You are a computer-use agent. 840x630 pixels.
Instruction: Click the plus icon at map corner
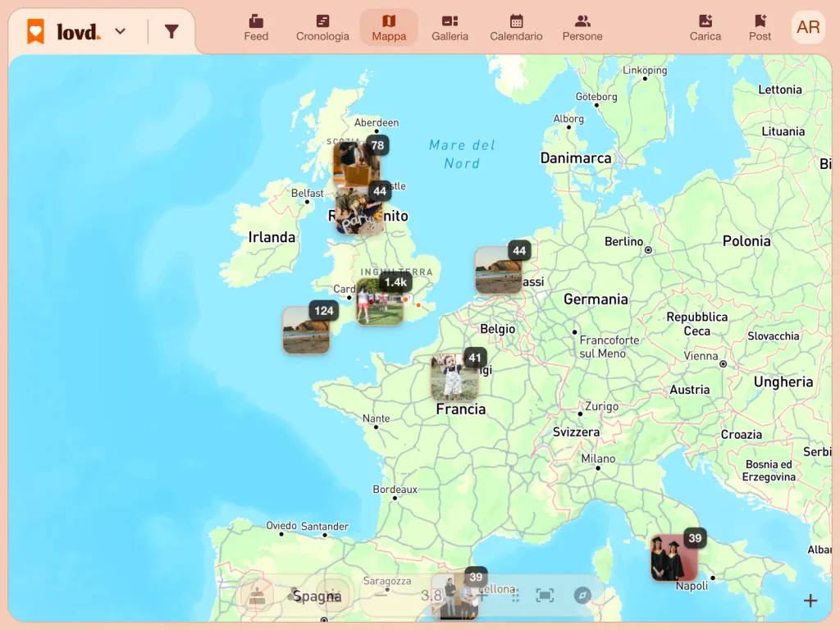[x=810, y=600]
